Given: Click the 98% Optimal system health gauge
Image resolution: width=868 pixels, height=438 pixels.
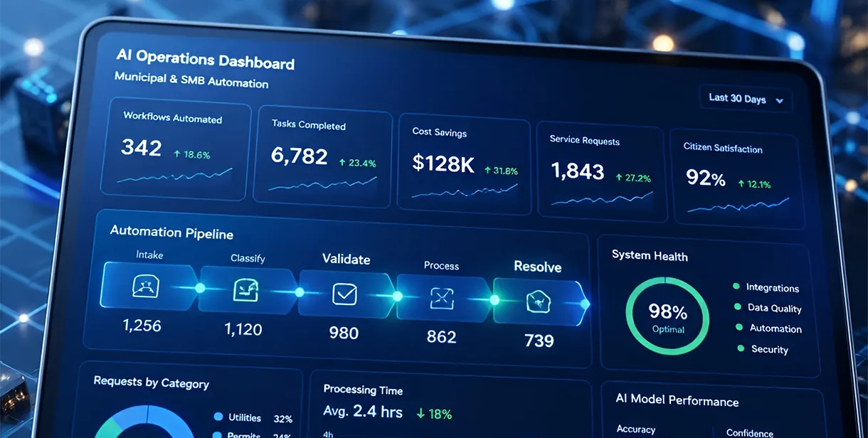Looking at the screenshot, I should pos(667,316).
